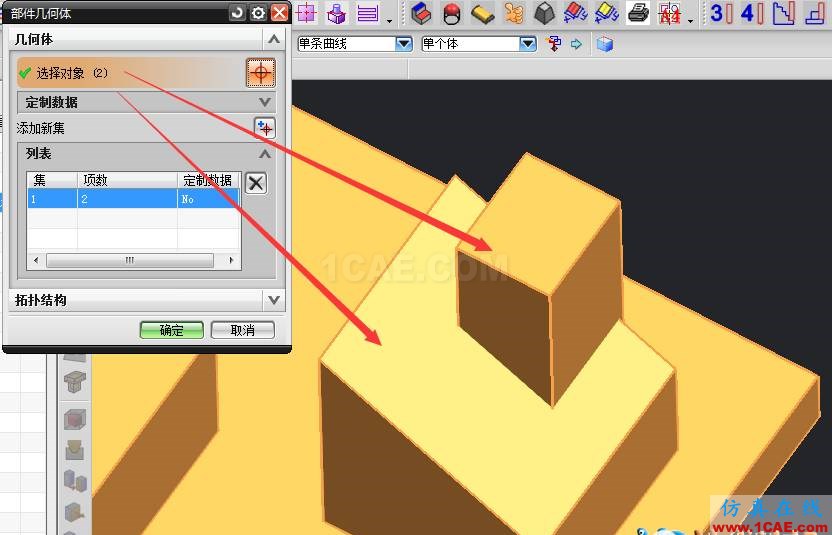Image resolution: width=832 pixels, height=535 pixels.
Task: Click the red tilted-plane XY toolbar icon
Action: pos(575,13)
